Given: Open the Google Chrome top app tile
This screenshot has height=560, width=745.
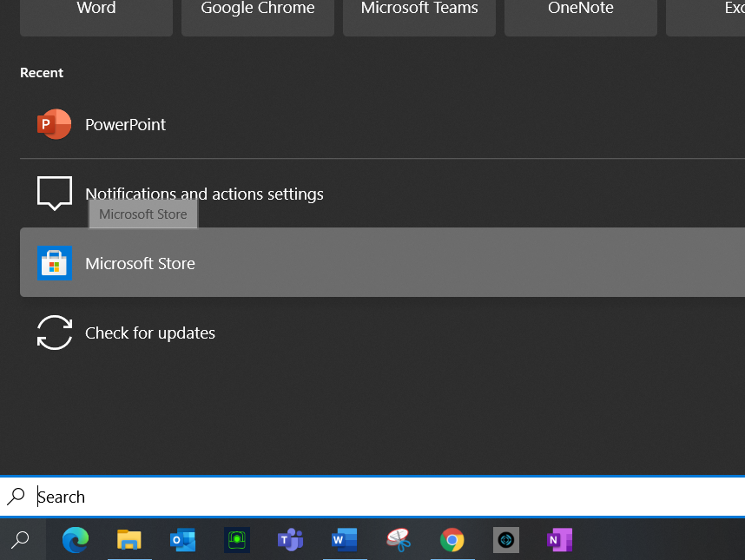Looking at the screenshot, I should point(258,17).
